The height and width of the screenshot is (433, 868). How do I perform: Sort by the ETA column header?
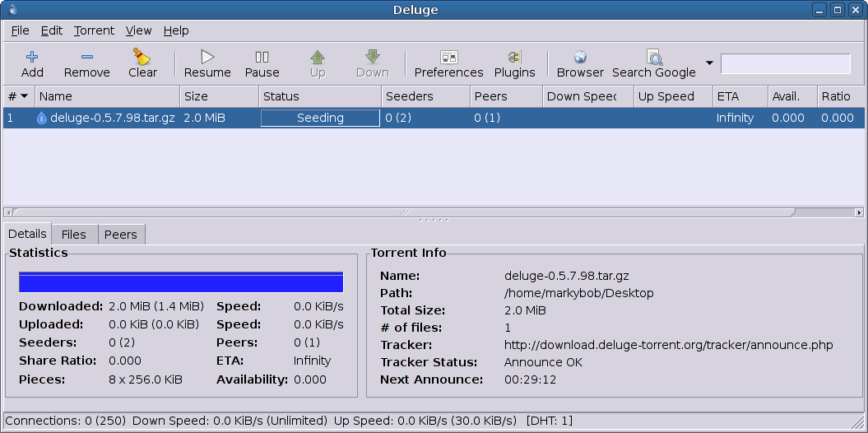click(740, 96)
